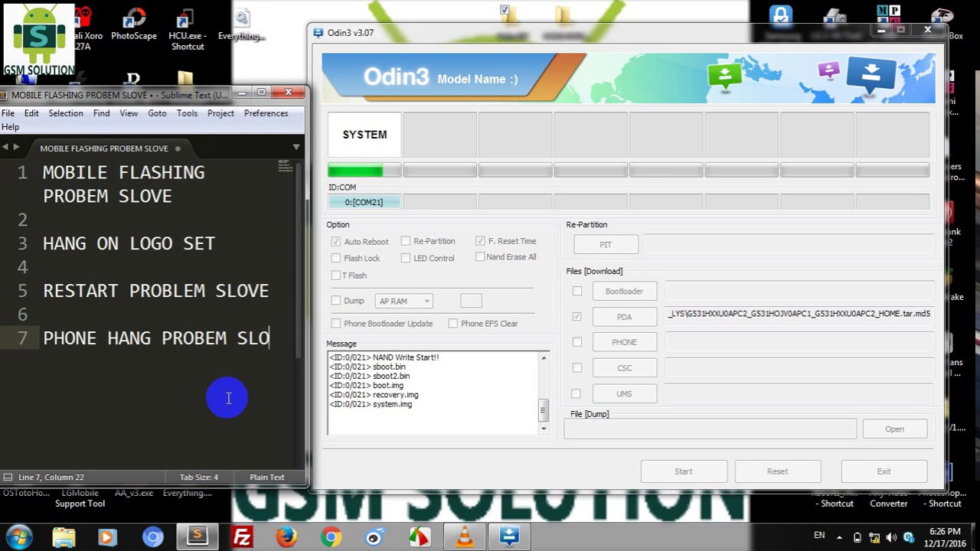Screen dimensions: 980x551
Task: Enable Nand Erase All
Action: click(x=480, y=256)
